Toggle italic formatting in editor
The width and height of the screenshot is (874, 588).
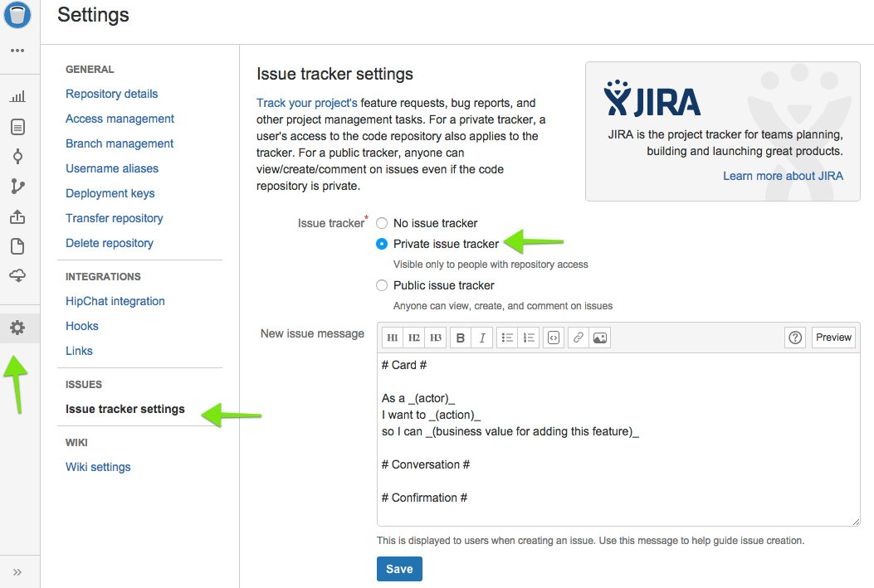(x=482, y=338)
